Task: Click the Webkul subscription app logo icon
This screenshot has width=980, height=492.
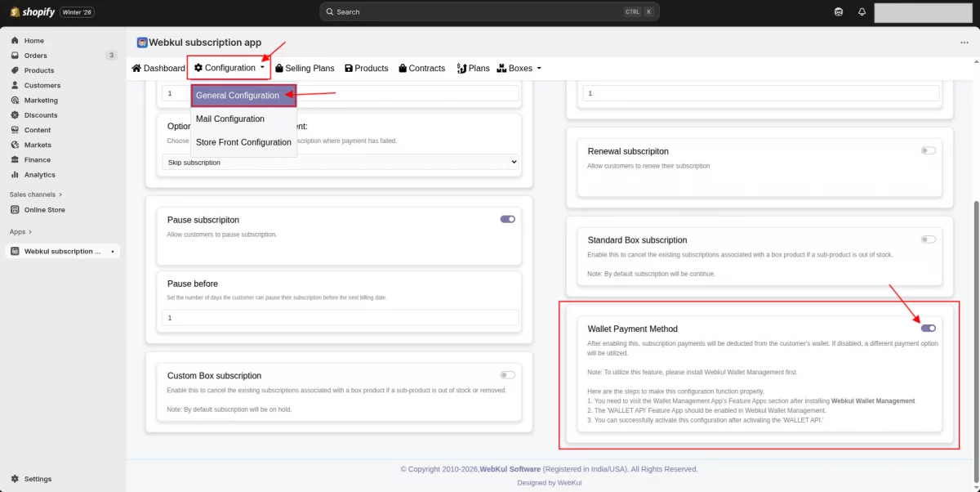Action: click(x=142, y=42)
